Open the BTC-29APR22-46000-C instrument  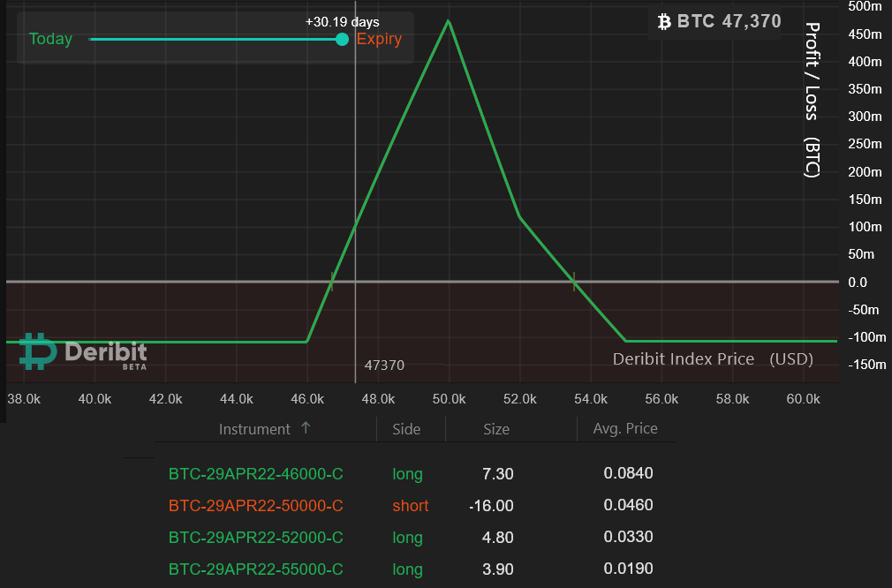click(x=255, y=474)
